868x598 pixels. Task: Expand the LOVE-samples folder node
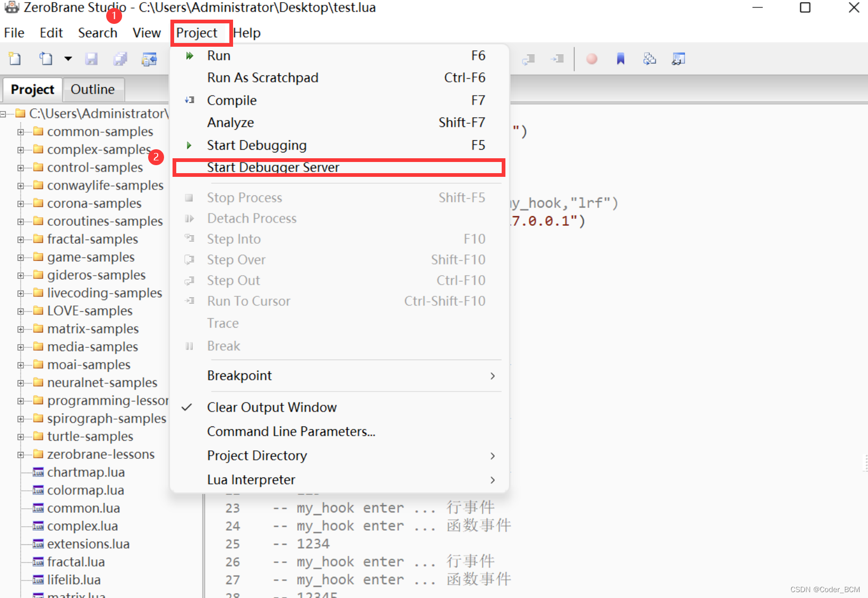pyautogui.click(x=21, y=311)
